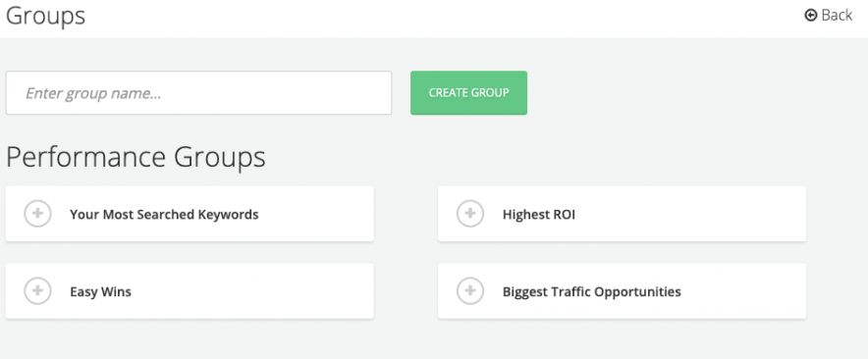Select the Biggest Traffic Opportunities label

[592, 291]
